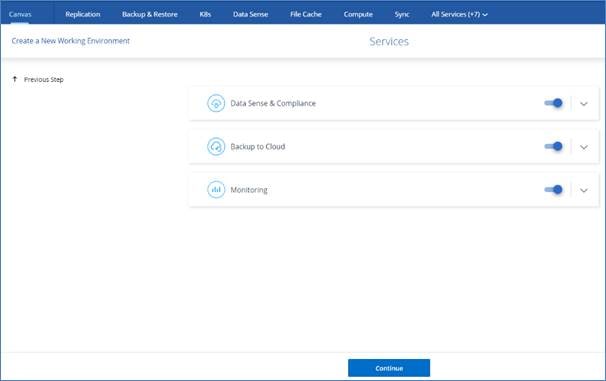This screenshot has height=381, width=606.
Task: Open the K8s tab
Action: [x=205, y=14]
